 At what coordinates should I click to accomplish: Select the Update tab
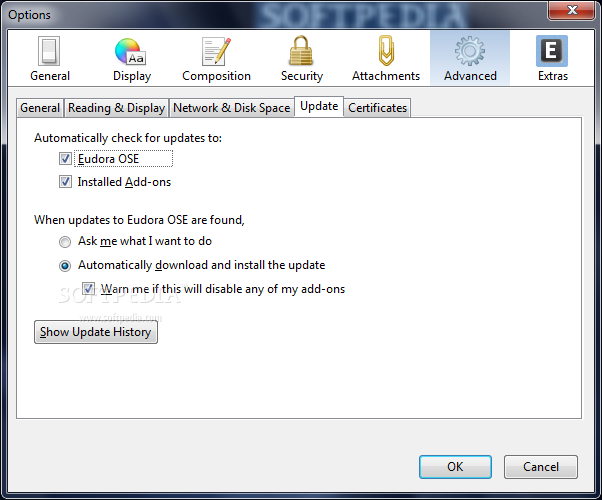(319, 106)
